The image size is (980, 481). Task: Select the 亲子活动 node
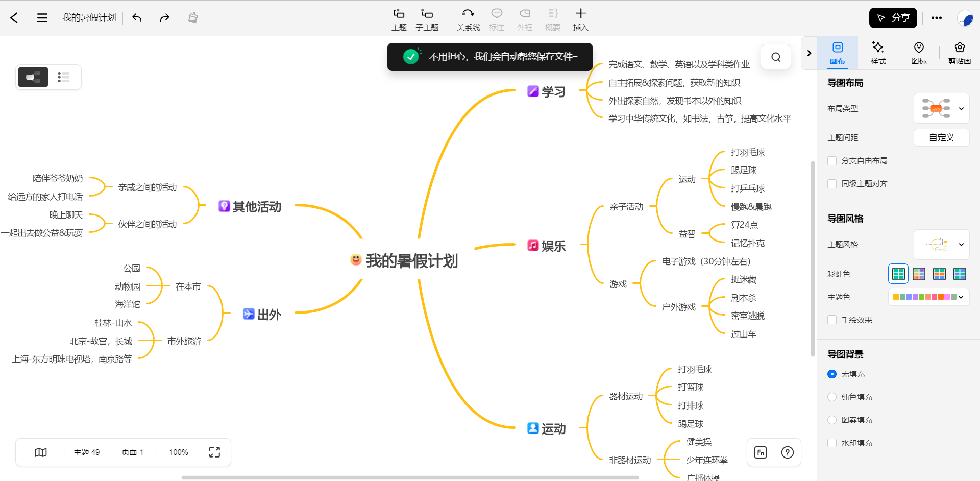point(626,207)
